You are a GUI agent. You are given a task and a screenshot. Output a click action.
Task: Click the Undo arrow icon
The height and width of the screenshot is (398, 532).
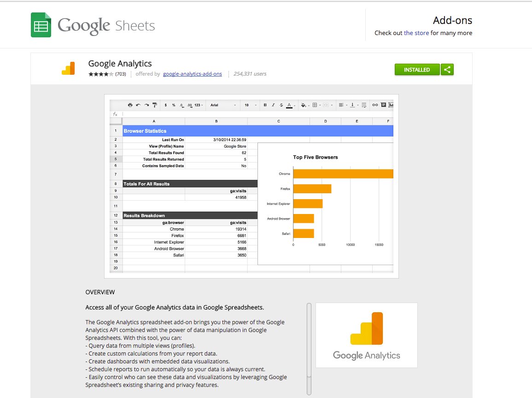[x=138, y=105]
